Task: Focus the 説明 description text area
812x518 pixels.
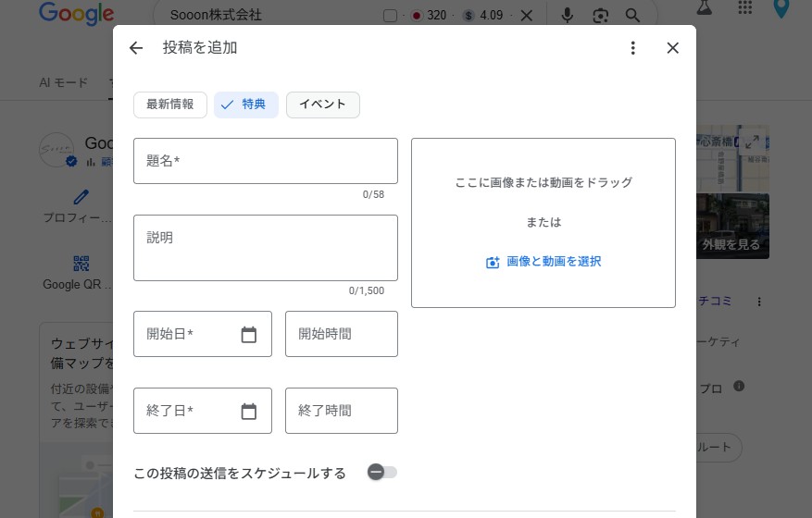Action: [266, 248]
